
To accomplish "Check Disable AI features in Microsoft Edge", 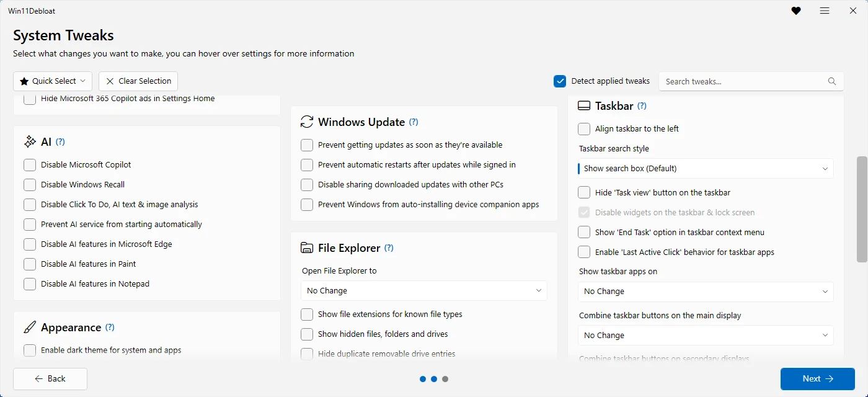I will click(30, 244).
